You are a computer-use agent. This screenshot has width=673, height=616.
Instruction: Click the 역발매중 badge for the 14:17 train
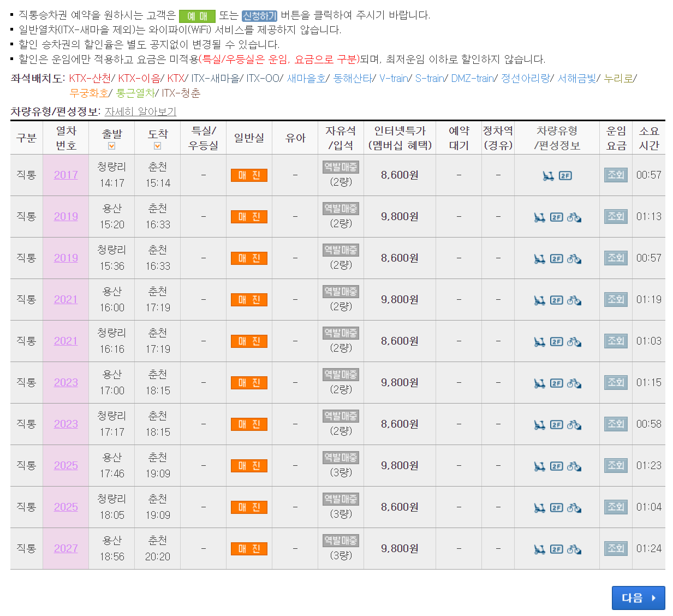pos(341,167)
